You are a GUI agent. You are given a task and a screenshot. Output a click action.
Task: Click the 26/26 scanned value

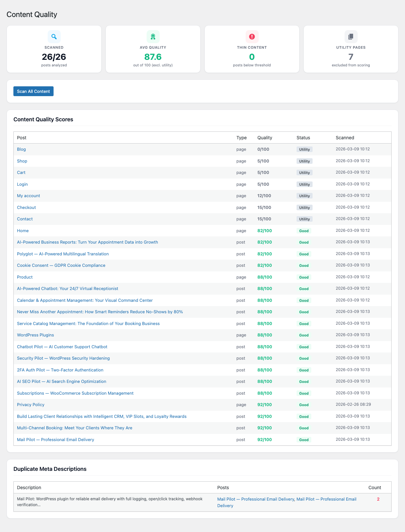[x=54, y=57]
